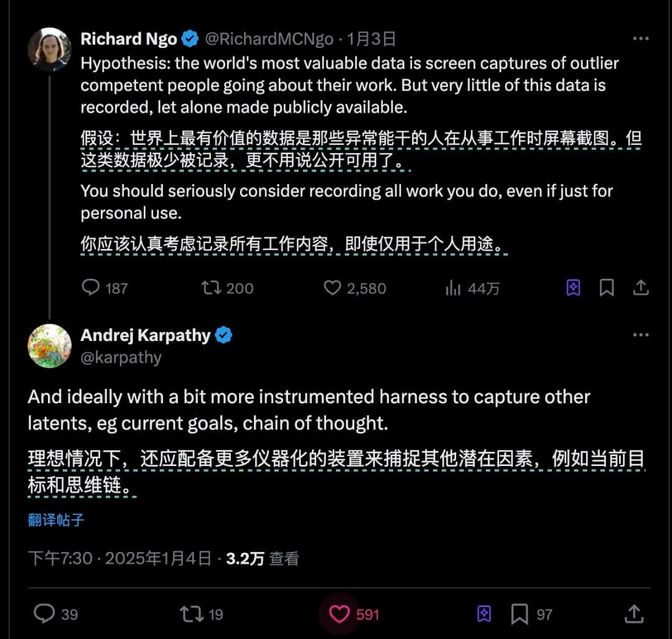Image resolution: width=672 pixels, height=639 pixels.
Task: Share Andrej Karpathy's post
Action: pos(633,614)
